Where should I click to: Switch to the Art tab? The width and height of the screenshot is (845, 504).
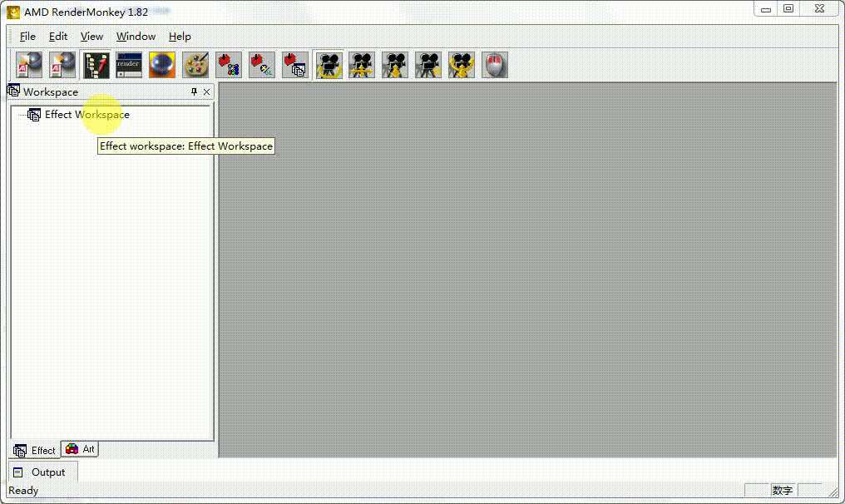point(80,449)
